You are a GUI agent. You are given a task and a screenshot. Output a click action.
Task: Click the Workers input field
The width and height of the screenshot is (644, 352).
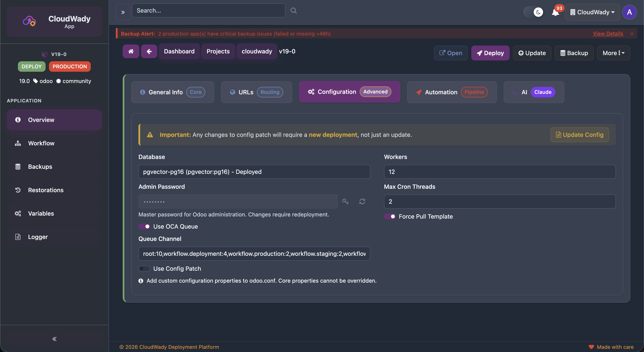point(499,172)
